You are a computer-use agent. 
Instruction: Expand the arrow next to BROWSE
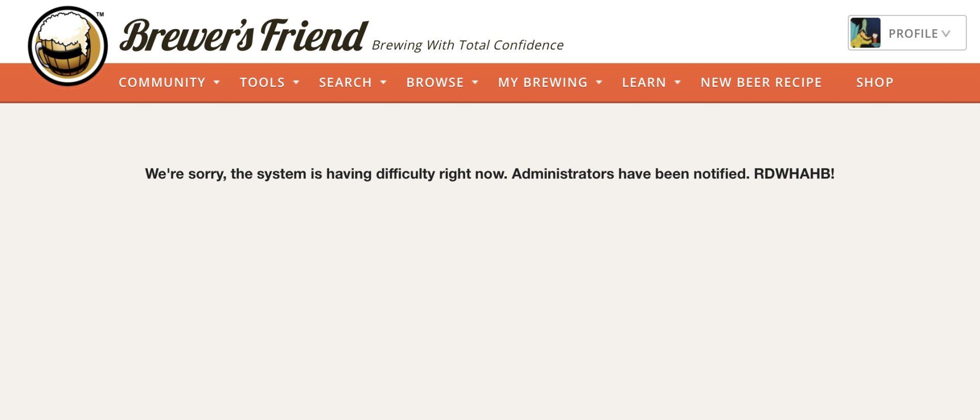tap(475, 82)
